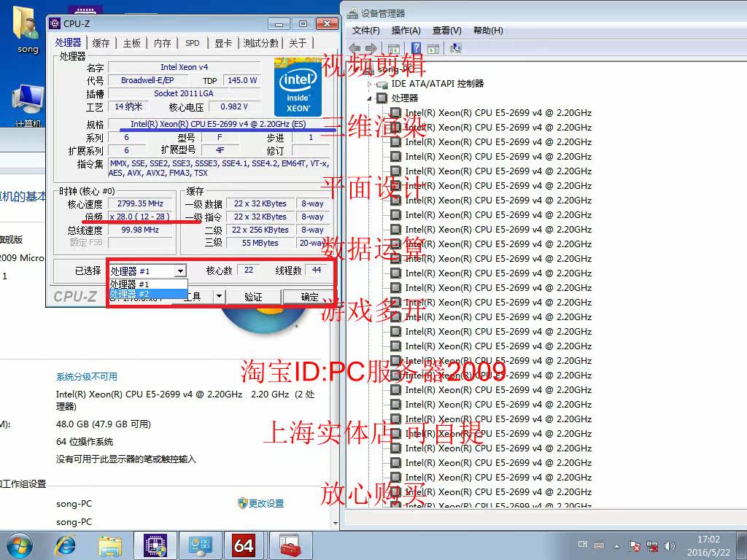This screenshot has width=747, height=560.
Task: Toggle the show/hide action pane toolbar icon
Action: [433, 48]
